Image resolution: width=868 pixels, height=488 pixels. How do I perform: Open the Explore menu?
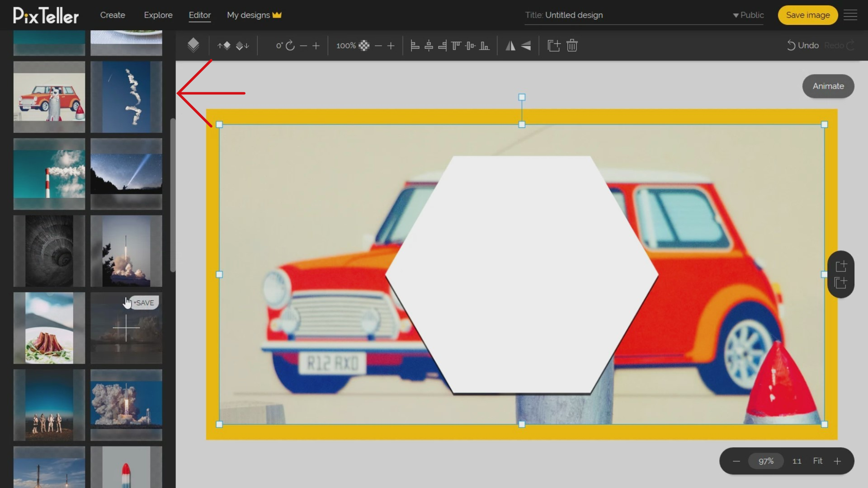coord(158,15)
